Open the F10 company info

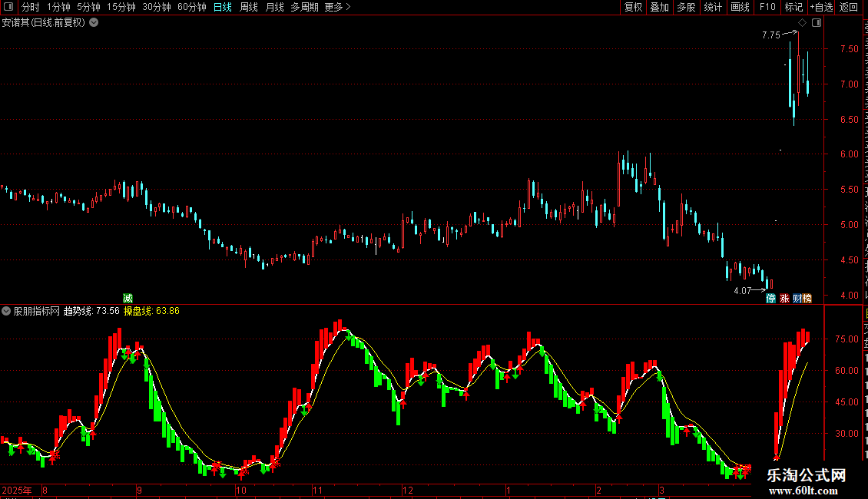coord(767,7)
